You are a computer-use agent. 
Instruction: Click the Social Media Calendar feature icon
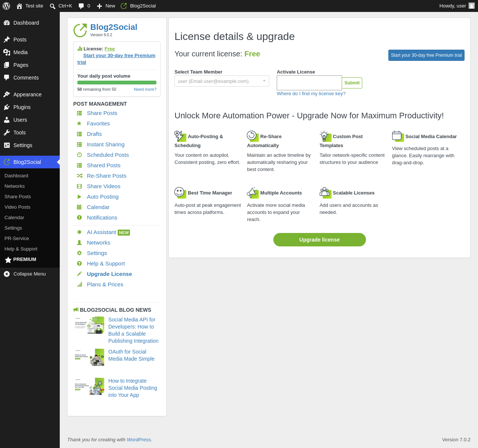click(x=398, y=136)
